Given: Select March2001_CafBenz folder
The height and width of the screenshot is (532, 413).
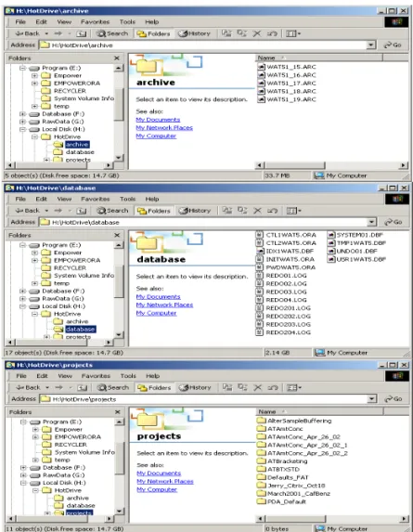Looking at the screenshot, I should (x=293, y=494).
